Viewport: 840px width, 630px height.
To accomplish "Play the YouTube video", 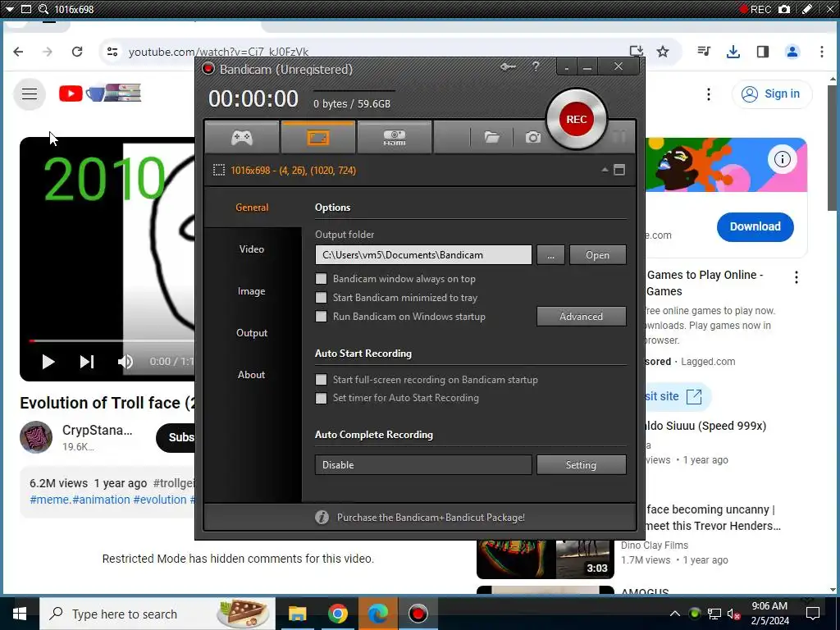I will (48, 362).
